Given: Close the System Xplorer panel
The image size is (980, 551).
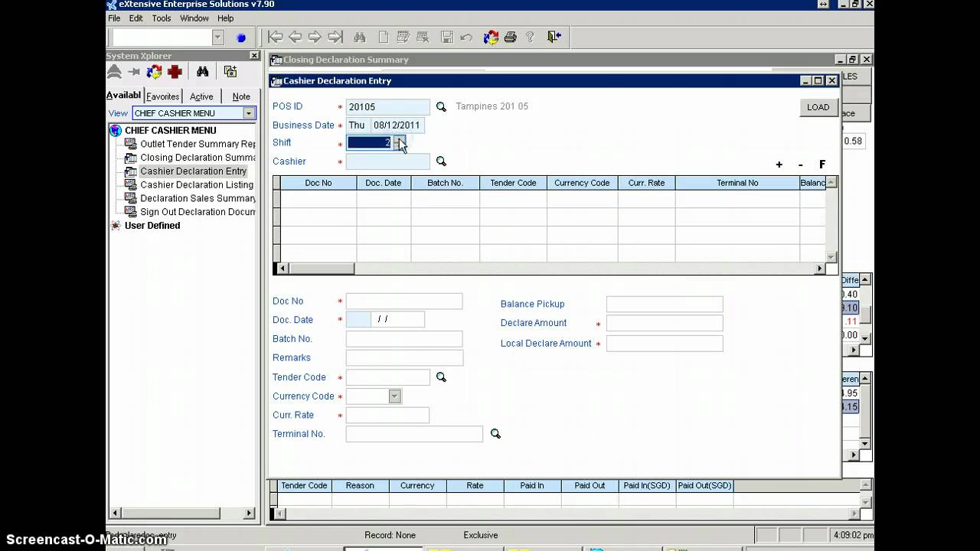Looking at the screenshot, I should (254, 56).
